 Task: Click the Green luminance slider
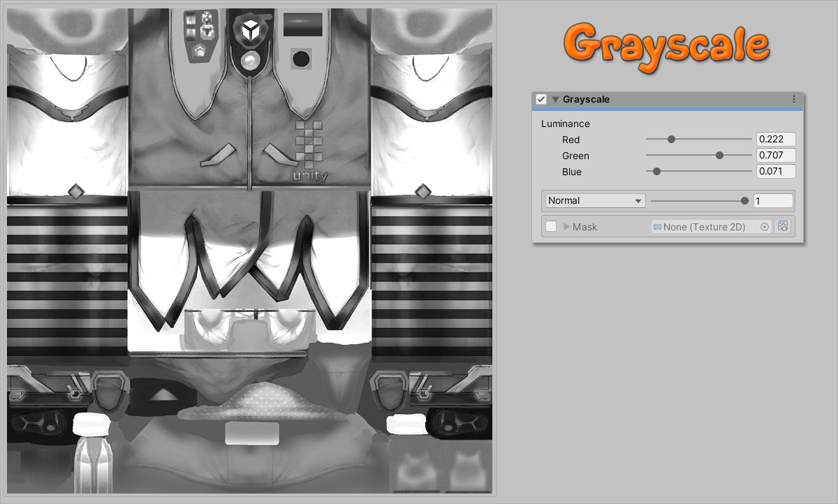[x=698, y=156]
